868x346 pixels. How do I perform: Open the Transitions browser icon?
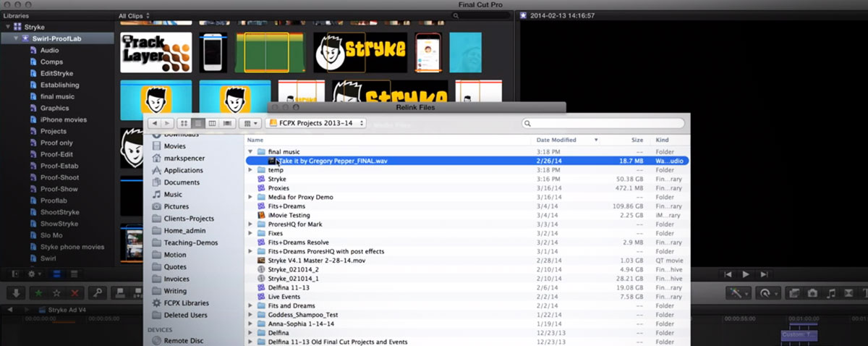(x=848, y=293)
